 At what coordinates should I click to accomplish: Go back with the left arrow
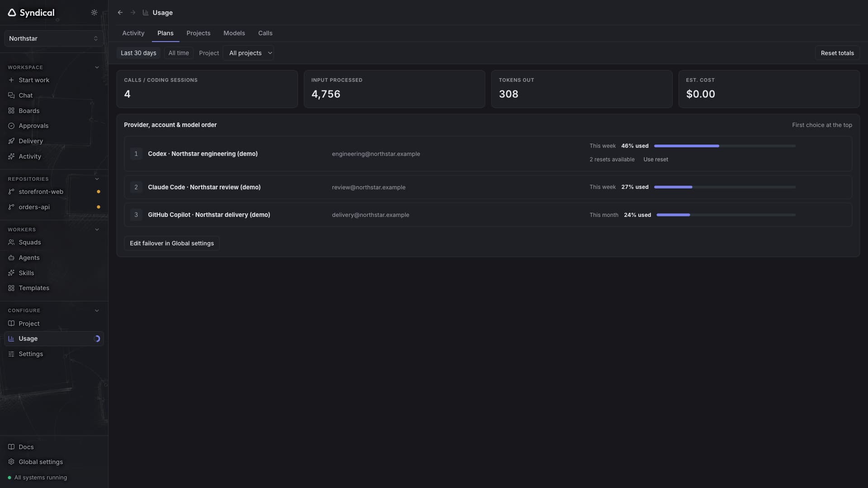[x=120, y=13]
